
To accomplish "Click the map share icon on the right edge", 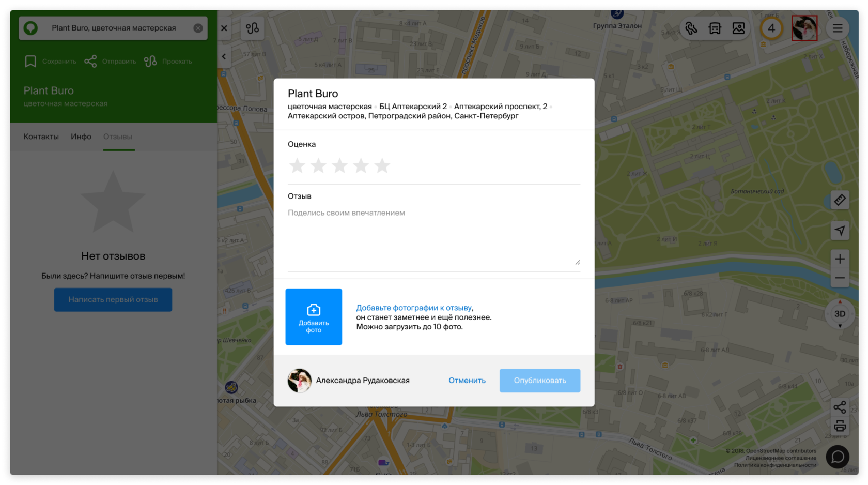I will point(840,407).
